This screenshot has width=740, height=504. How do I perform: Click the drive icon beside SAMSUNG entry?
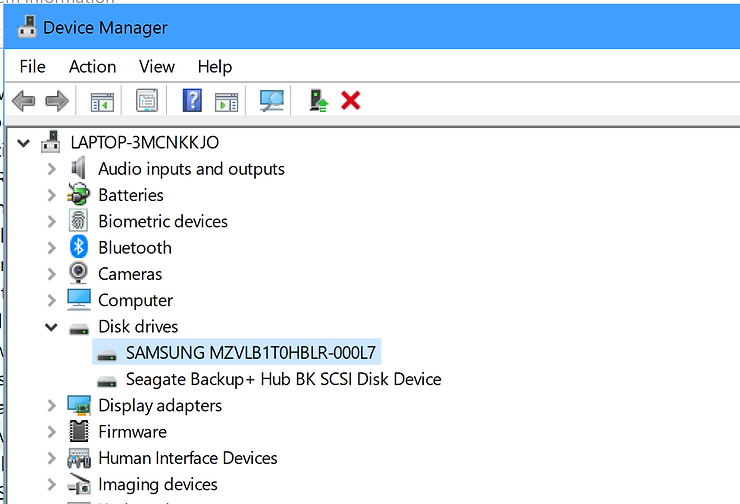(107, 355)
